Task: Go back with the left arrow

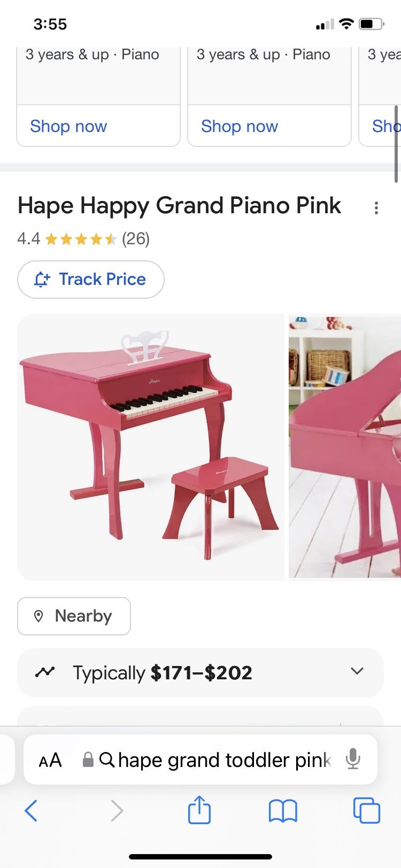Action: click(x=31, y=811)
